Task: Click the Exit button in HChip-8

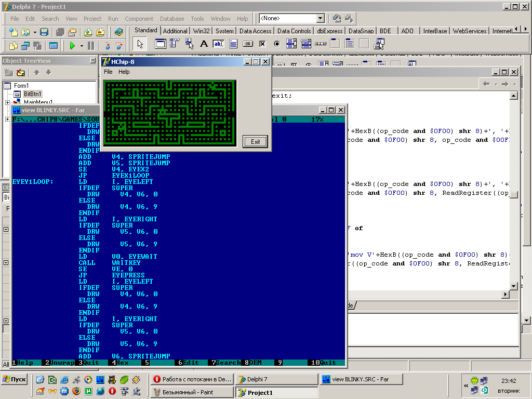Action: [255, 142]
